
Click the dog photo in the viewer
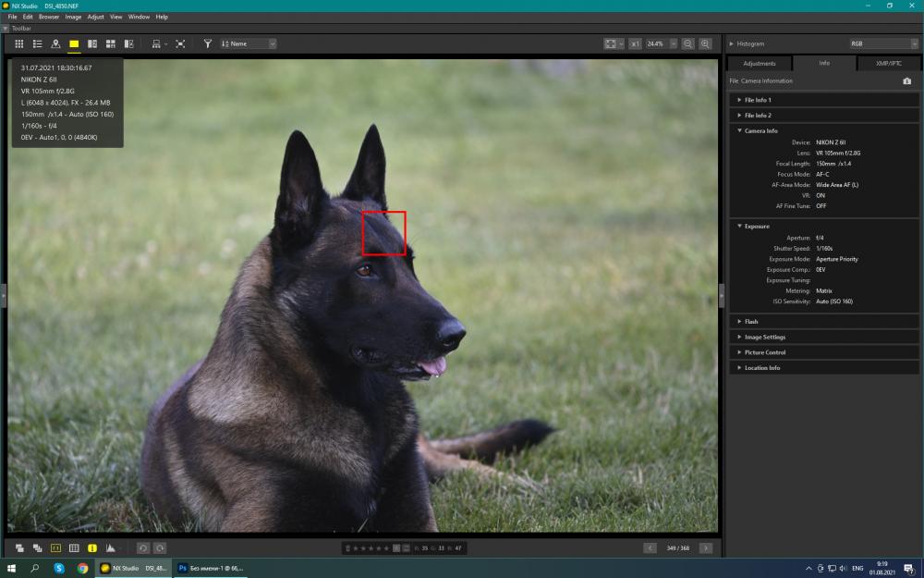(363, 296)
